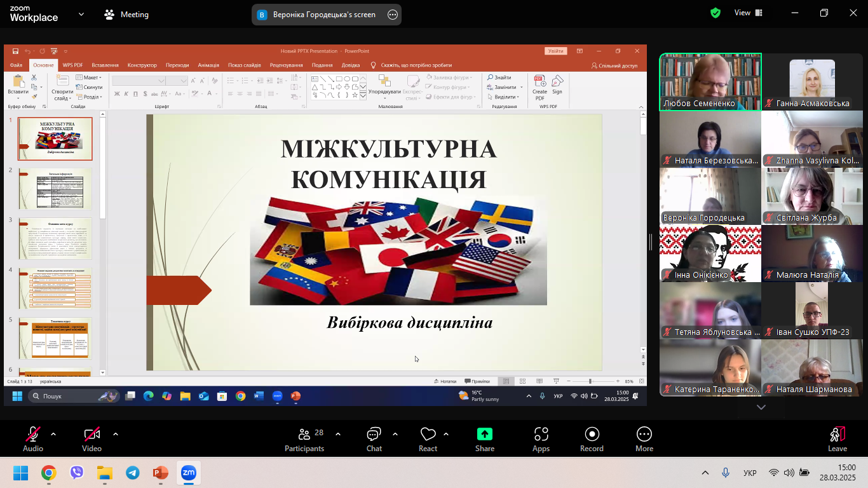Image resolution: width=868 pixels, height=488 pixels.
Task: Turn on the camera with the Video button
Action: pos(92,438)
